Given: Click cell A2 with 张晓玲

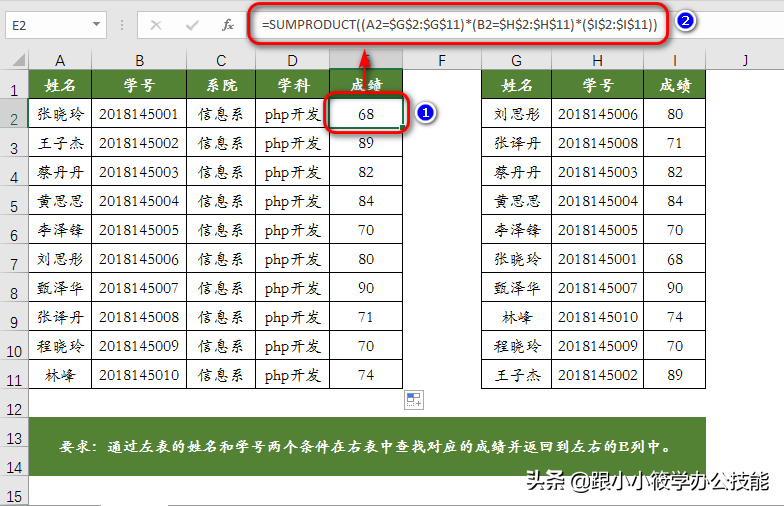Looking at the screenshot, I should point(60,114).
